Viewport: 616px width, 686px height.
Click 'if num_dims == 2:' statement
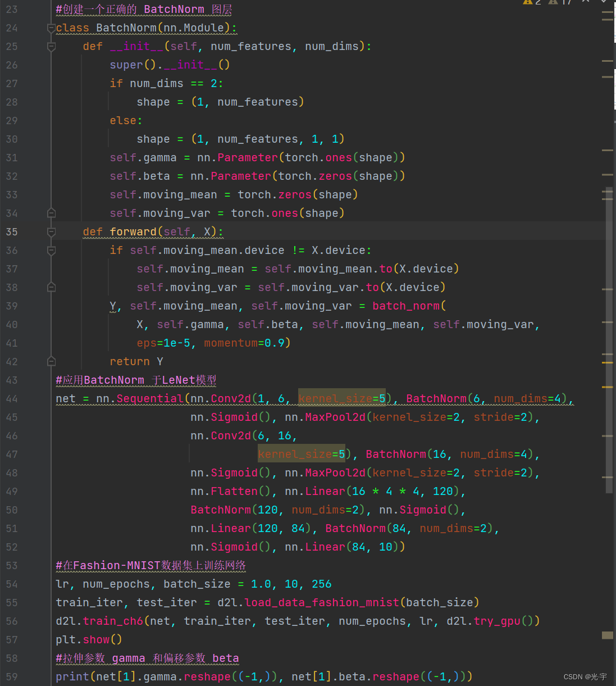(x=167, y=84)
